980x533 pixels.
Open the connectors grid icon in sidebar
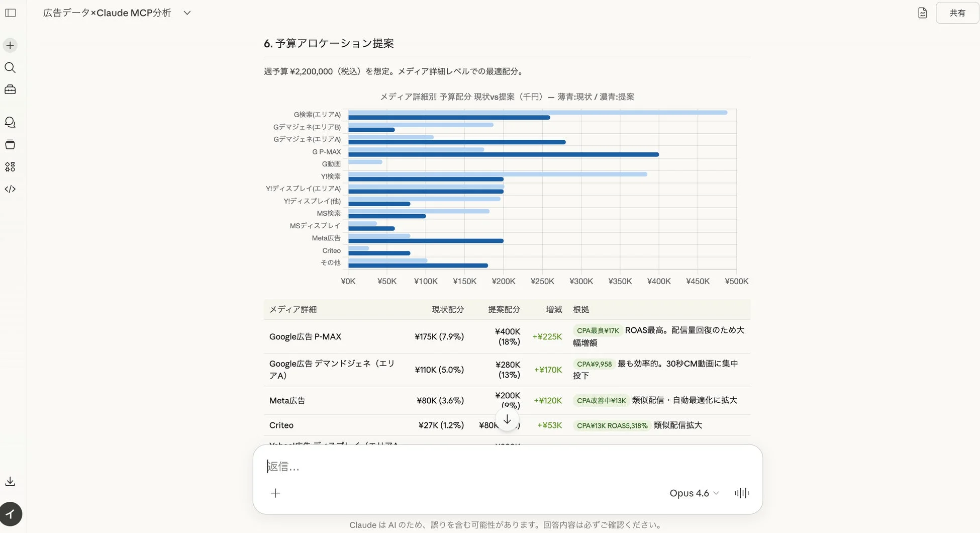tap(10, 166)
